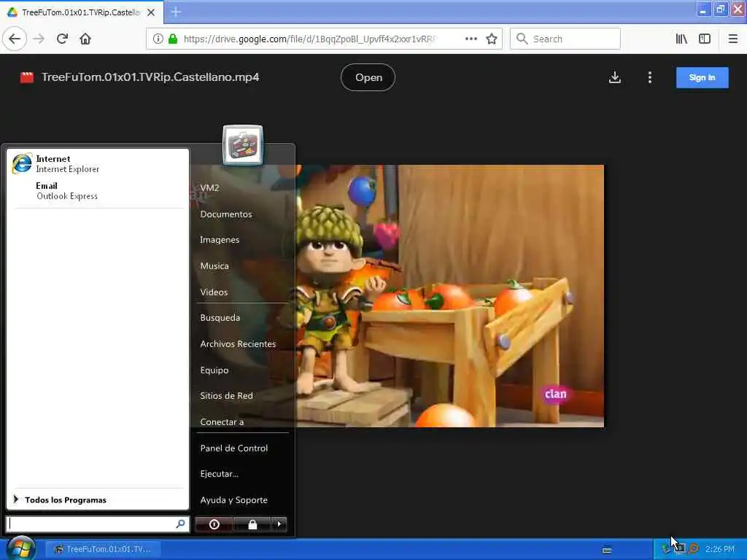Open Panel de Control

234,448
